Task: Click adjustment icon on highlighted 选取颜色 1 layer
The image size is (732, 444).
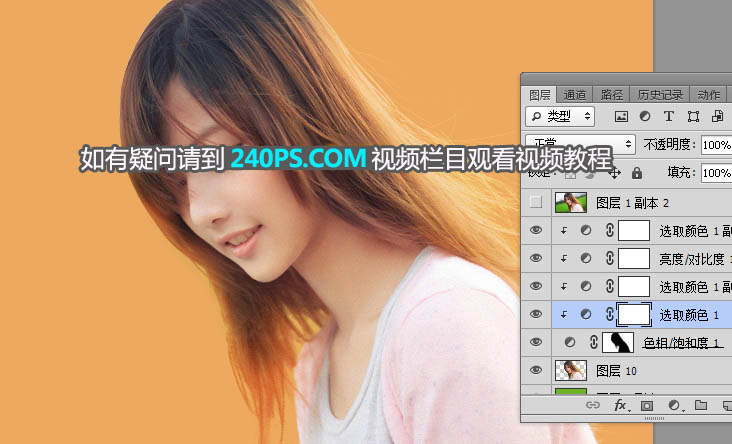Action: (x=585, y=314)
